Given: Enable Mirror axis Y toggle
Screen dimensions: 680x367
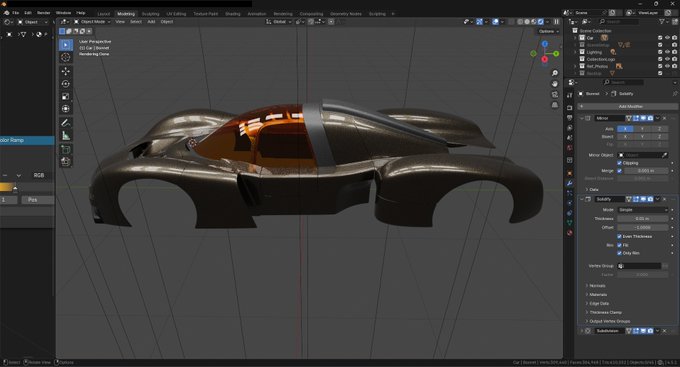Looking at the screenshot, I should (x=642, y=129).
